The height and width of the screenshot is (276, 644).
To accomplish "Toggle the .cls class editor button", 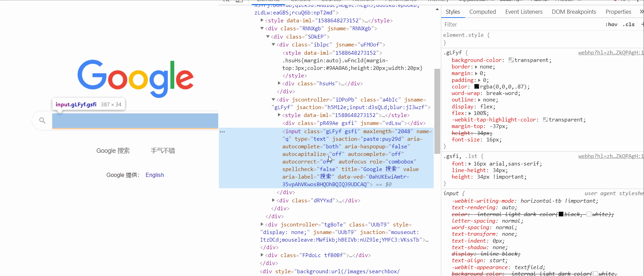I will click(629, 24).
